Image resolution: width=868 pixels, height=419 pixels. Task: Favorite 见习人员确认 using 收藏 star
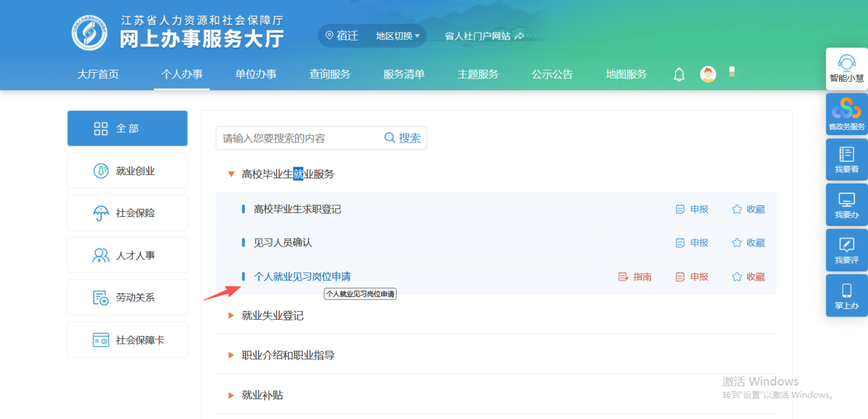(x=748, y=243)
